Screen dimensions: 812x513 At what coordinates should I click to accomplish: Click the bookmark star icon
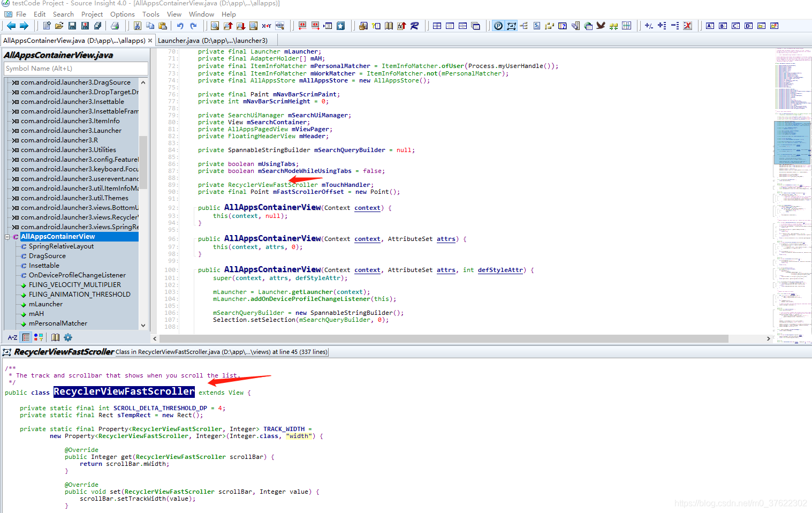click(340, 26)
